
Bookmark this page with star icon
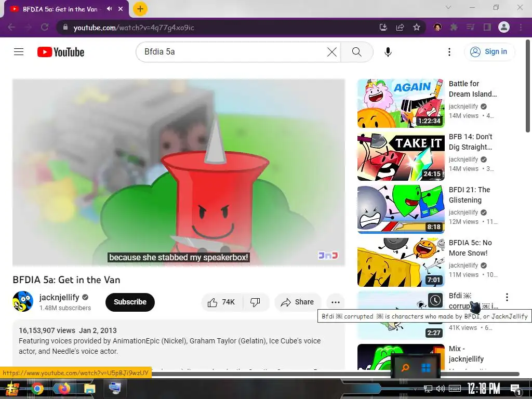point(417,27)
